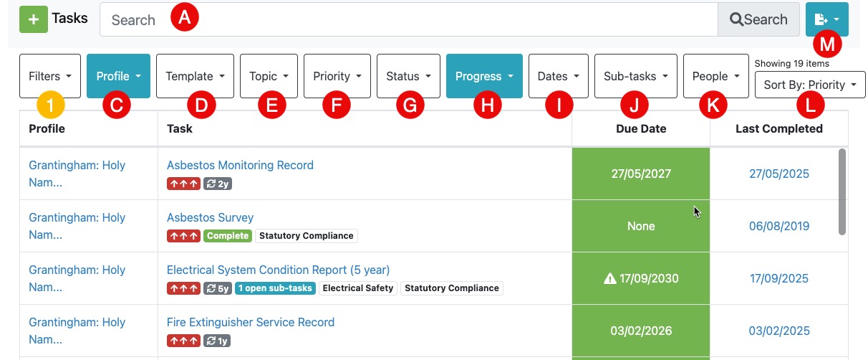This screenshot has height=360, width=868.
Task: Open the Sort By: Priority dropdown
Action: pos(809,85)
